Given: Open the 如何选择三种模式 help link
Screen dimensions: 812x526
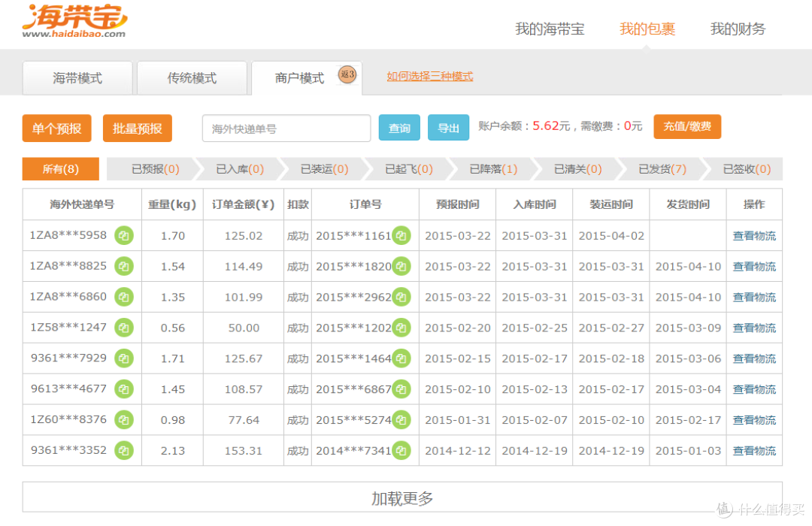Looking at the screenshot, I should 430,76.
